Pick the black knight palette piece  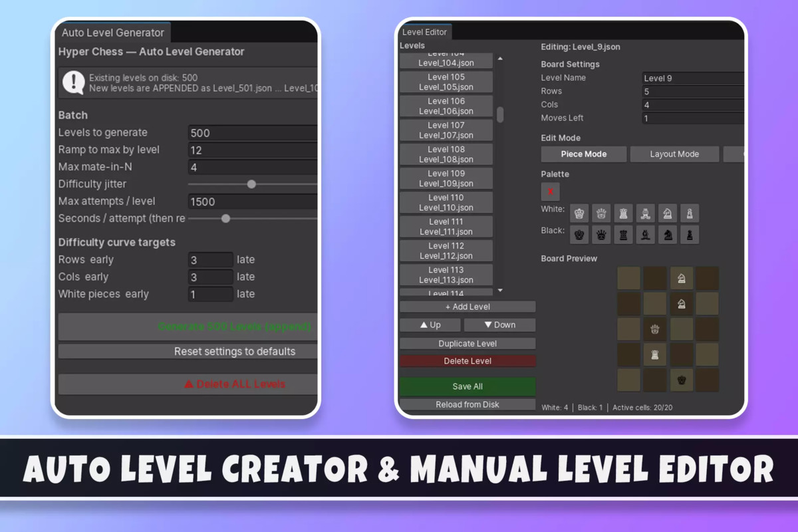[x=668, y=234]
